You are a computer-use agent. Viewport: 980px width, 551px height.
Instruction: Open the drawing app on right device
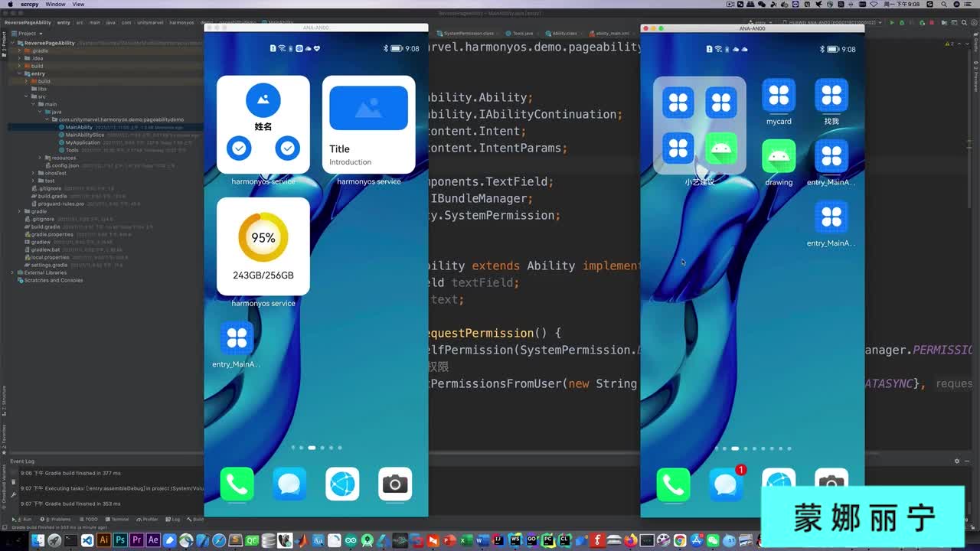point(779,156)
